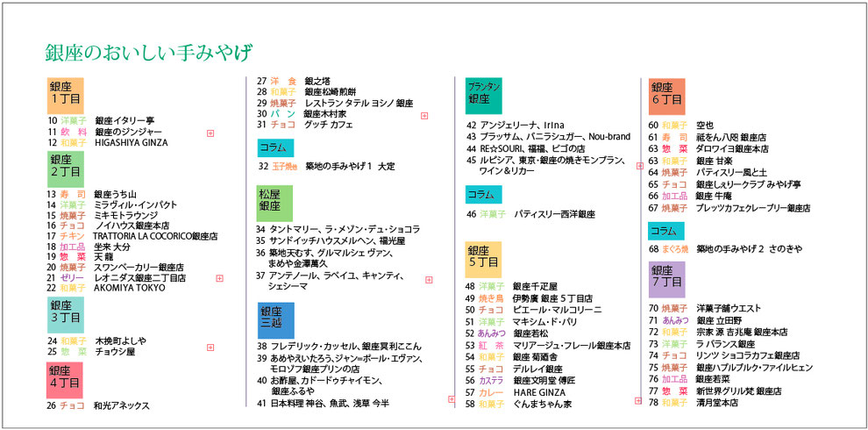Select the entry 木挽町よしや

tap(121, 340)
